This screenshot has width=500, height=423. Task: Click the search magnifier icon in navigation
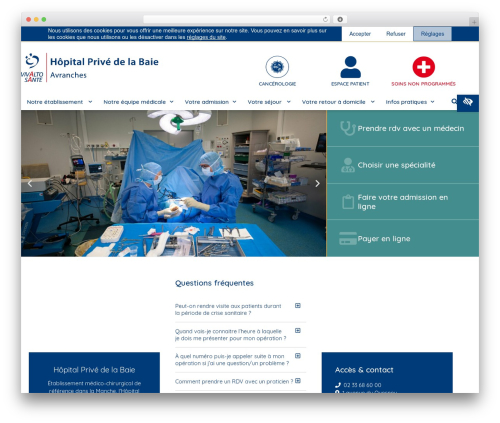[x=454, y=101]
